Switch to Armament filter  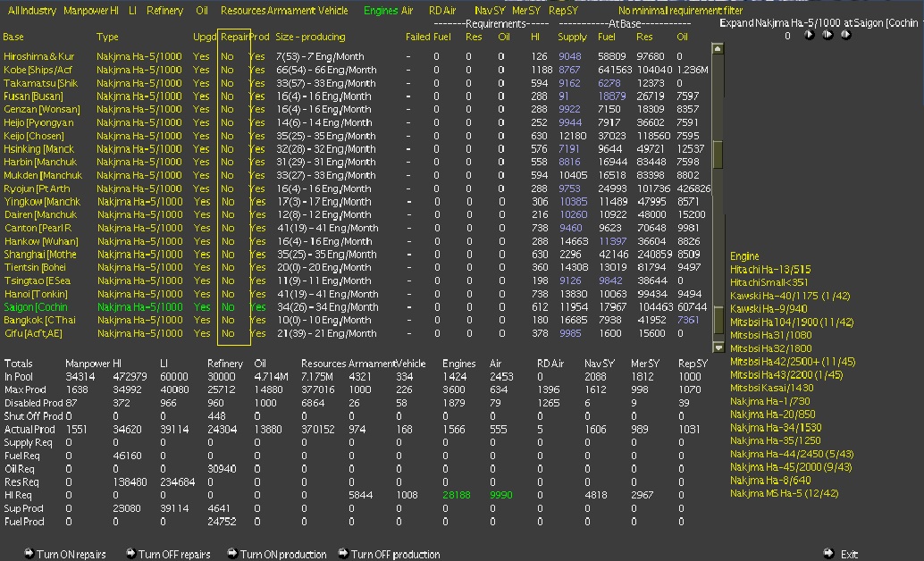click(x=291, y=11)
